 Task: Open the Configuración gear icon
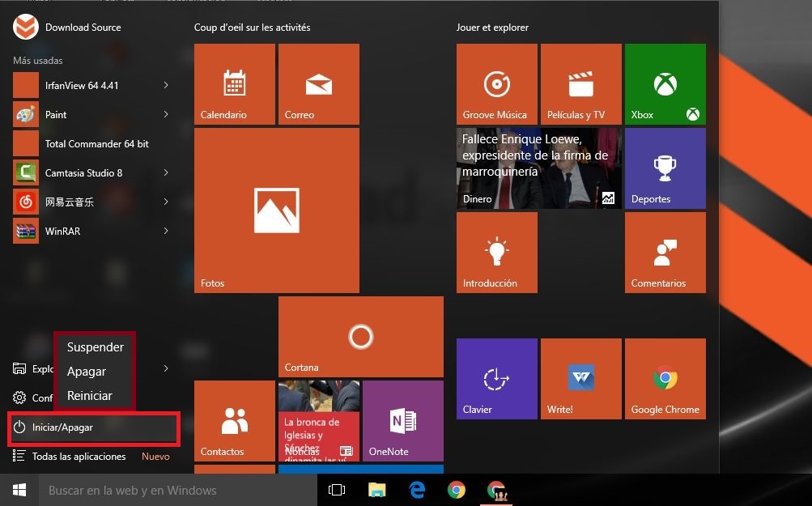(19, 398)
